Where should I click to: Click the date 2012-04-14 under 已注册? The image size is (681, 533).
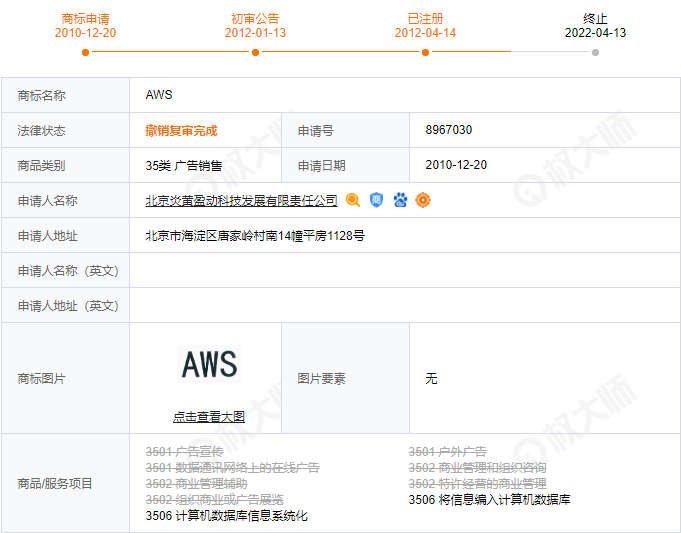[426, 33]
